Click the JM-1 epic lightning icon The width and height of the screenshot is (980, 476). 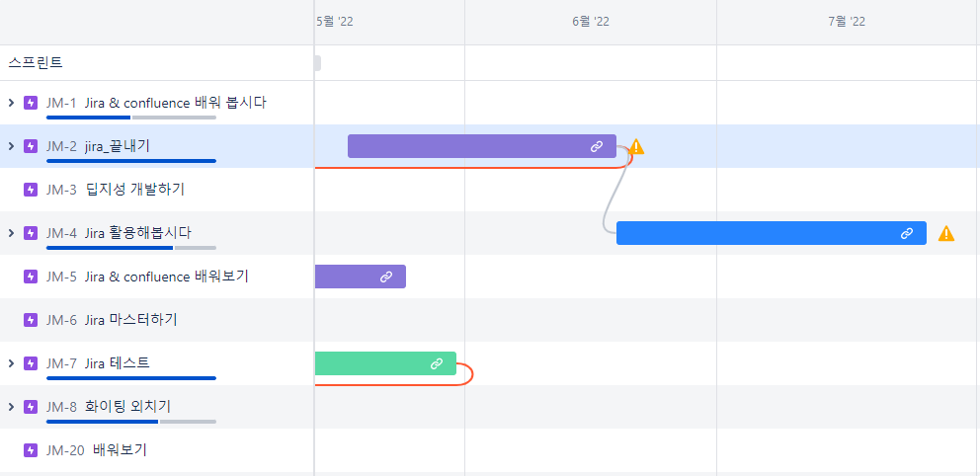point(31,103)
